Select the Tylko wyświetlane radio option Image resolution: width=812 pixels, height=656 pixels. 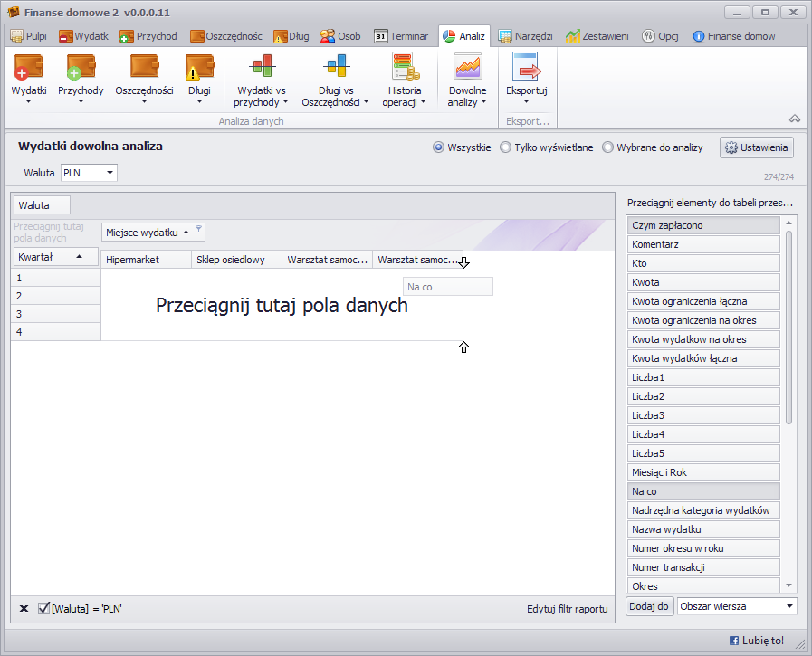pos(505,147)
